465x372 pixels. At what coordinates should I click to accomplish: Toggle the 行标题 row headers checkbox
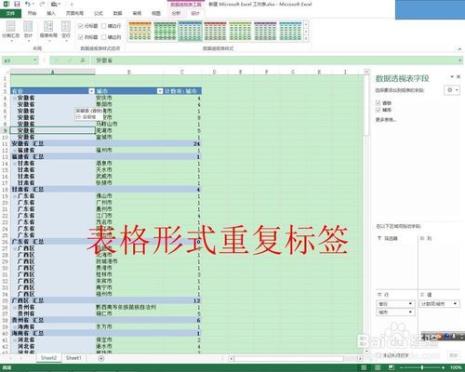coord(80,26)
